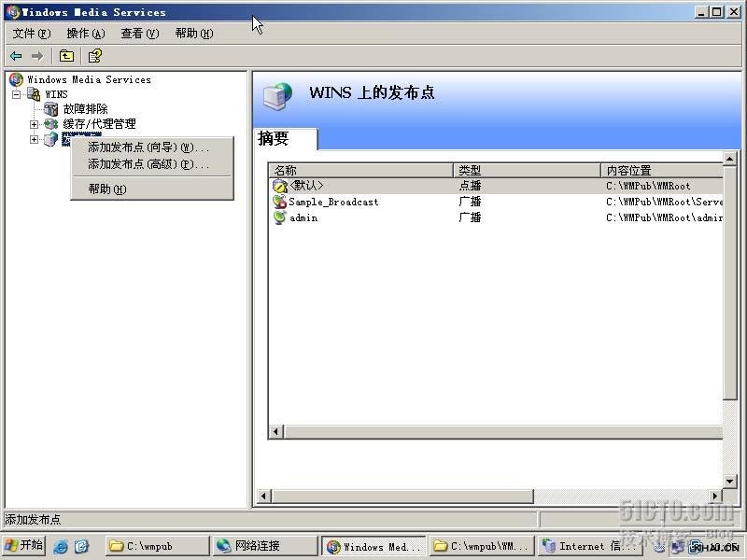Click the Help toolbar icon
The width and height of the screenshot is (747, 560).
[x=94, y=56]
